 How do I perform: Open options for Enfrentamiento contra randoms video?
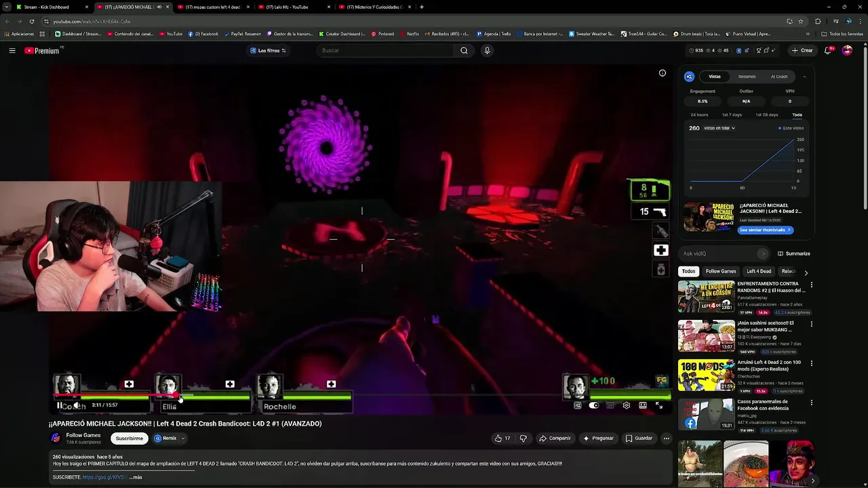[811, 285]
